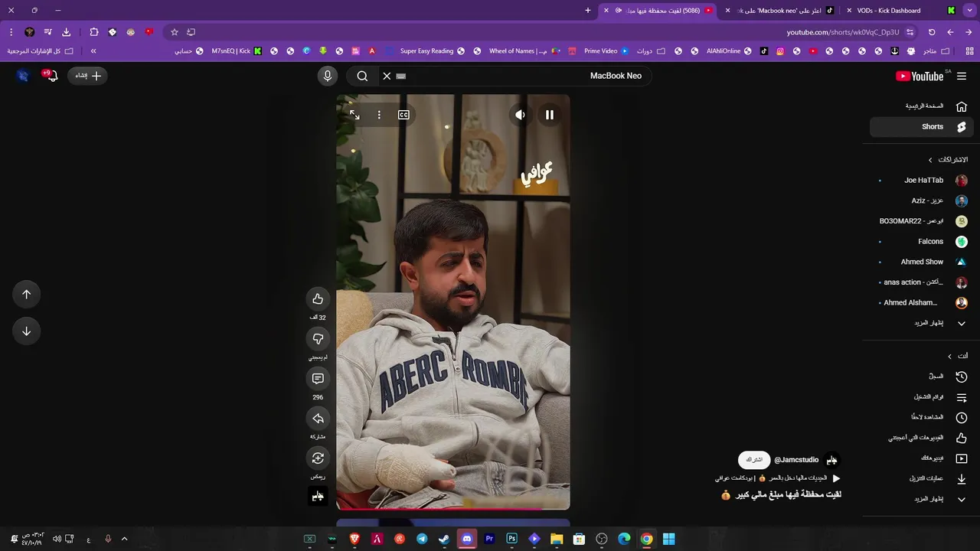This screenshot has width=980, height=551.
Task: Reload the page
Action: click(x=932, y=32)
